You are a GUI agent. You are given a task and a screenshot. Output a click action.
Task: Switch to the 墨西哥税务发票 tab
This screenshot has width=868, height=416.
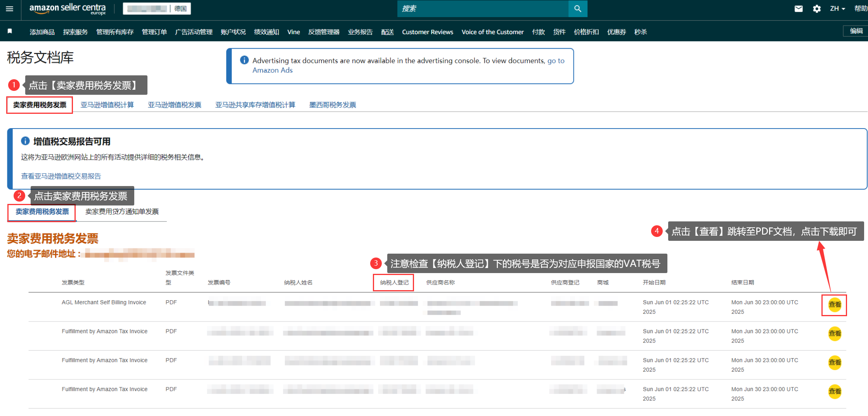333,105
